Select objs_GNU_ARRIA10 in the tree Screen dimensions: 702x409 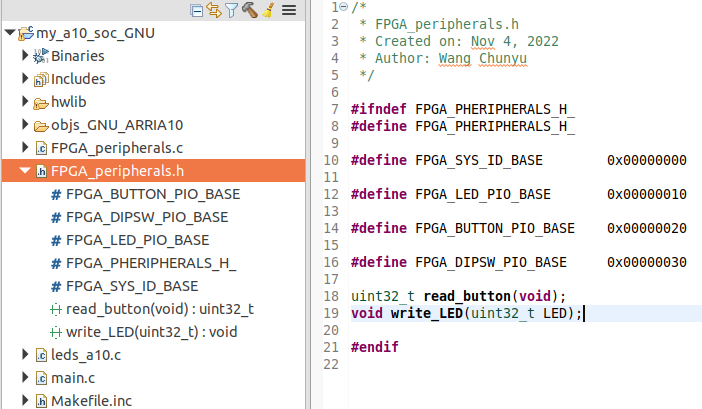click(117, 125)
